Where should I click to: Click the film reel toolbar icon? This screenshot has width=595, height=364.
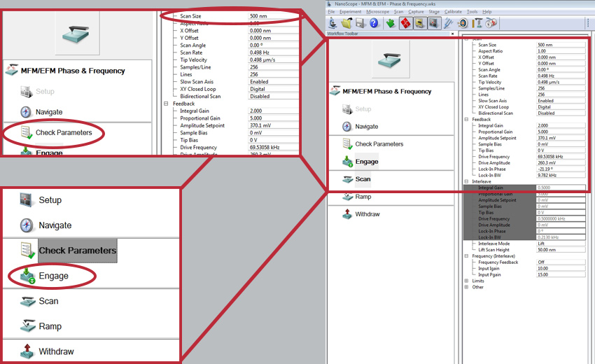click(x=491, y=23)
